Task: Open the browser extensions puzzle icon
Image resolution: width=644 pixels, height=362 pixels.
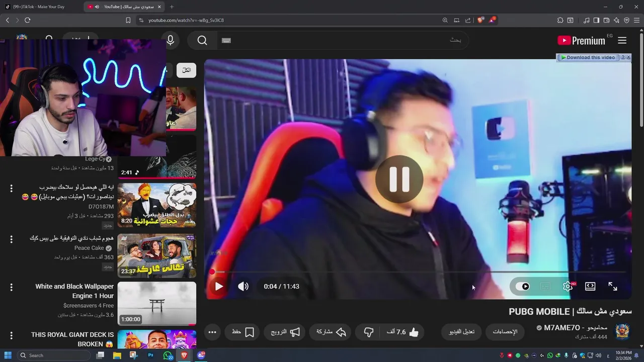Action: [x=560, y=20]
